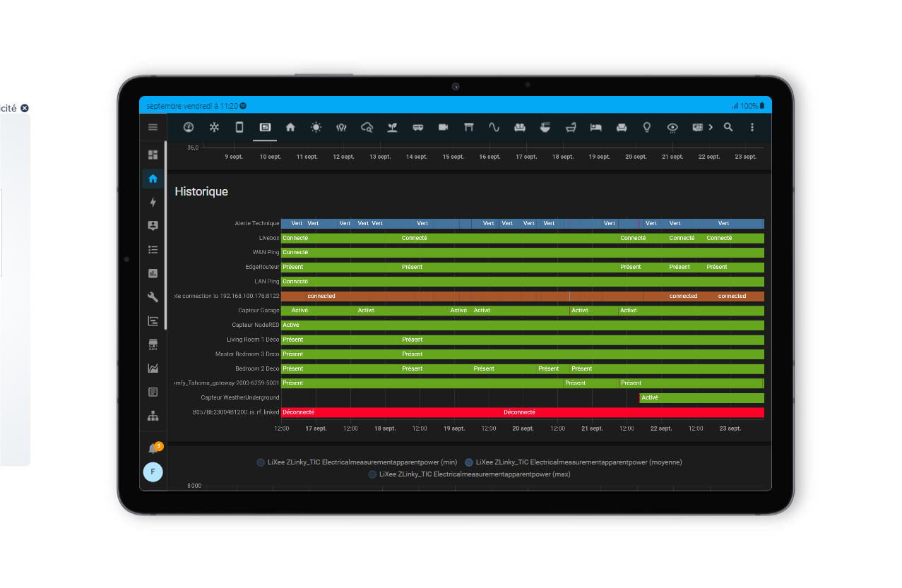
Task: Click the red Déconnecté timeline bar
Action: click(x=523, y=412)
